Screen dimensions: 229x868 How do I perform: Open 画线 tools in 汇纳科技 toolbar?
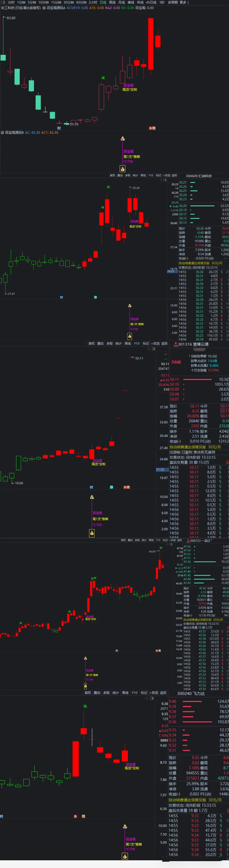tap(143, 175)
